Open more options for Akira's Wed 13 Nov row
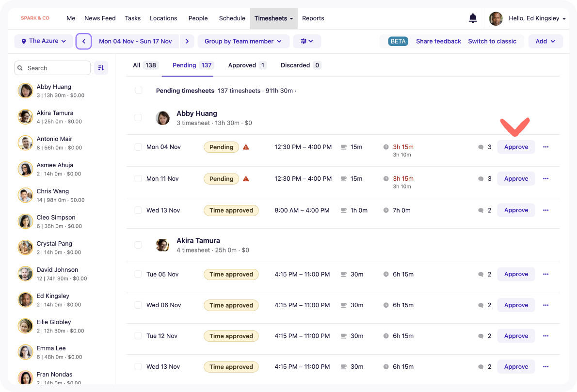Screen dimensions: 577x392 click(x=545, y=367)
